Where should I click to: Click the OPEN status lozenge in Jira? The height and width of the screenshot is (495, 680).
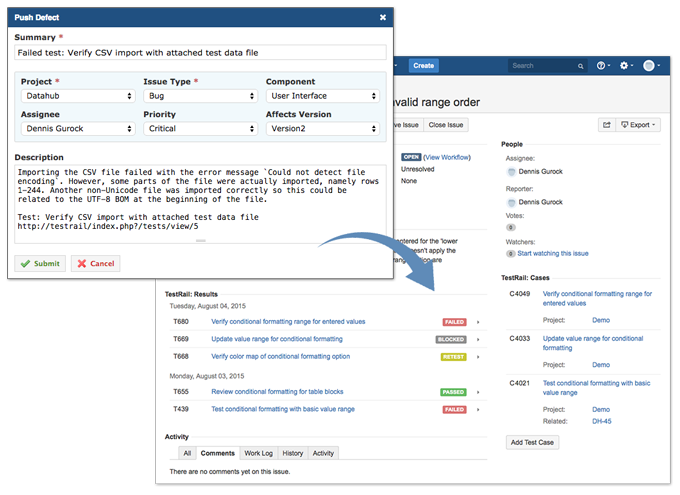[411, 157]
